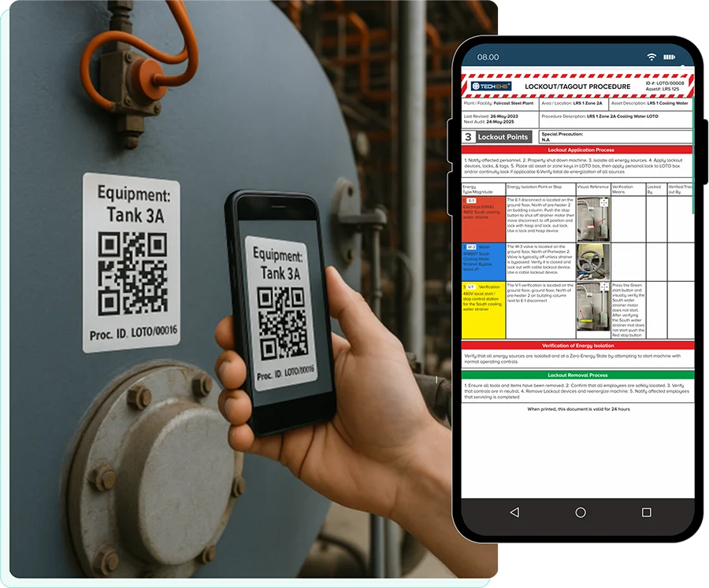709x588 pixels.
Task: Click the QR code on handheld phone
Action: pos(283,324)
